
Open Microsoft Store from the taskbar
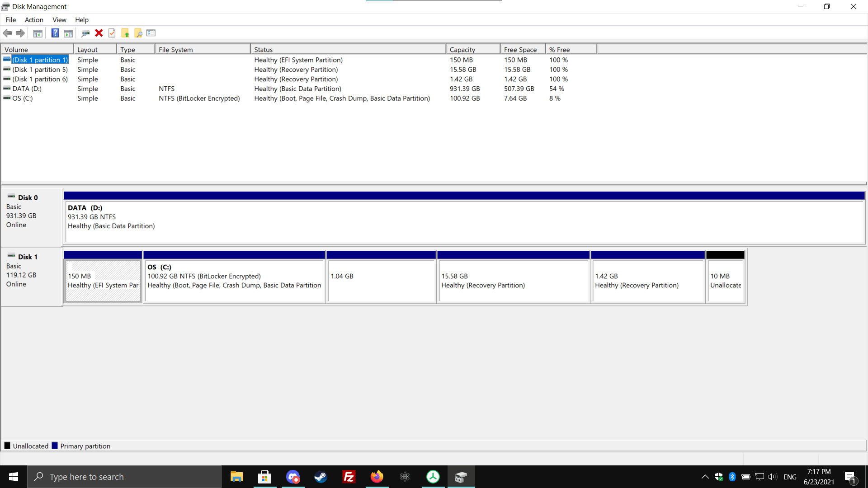coord(264,477)
